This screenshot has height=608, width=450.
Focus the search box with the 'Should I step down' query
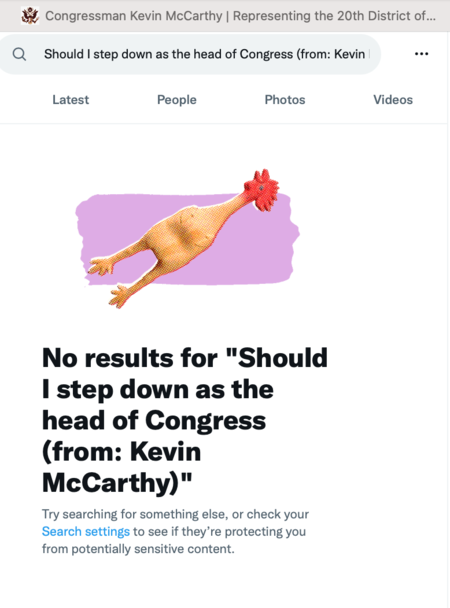coord(190,54)
